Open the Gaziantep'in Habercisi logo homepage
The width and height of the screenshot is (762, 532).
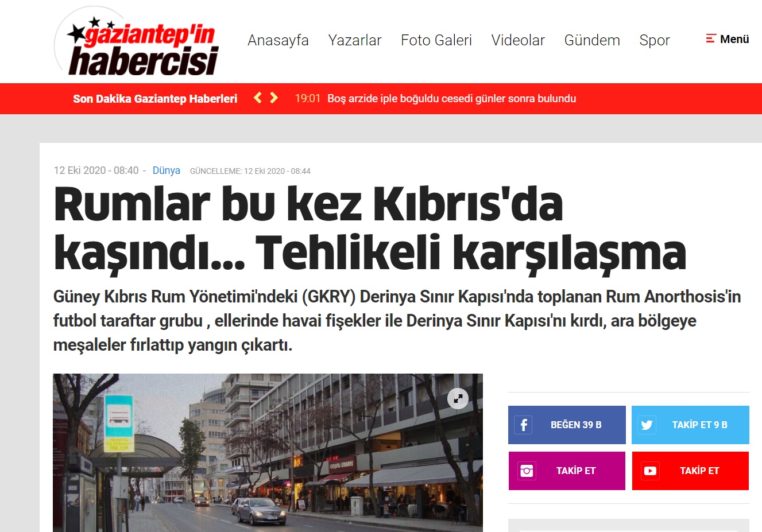tap(138, 42)
